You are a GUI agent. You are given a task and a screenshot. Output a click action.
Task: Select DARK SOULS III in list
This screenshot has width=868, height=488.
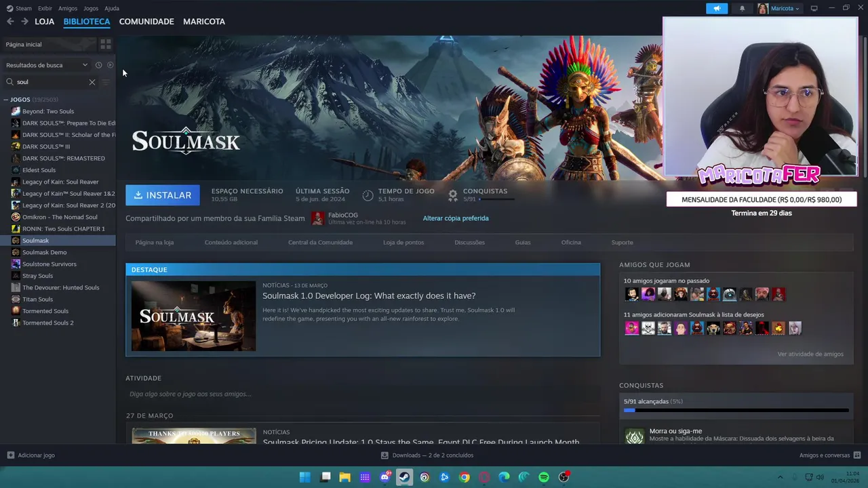click(x=46, y=146)
